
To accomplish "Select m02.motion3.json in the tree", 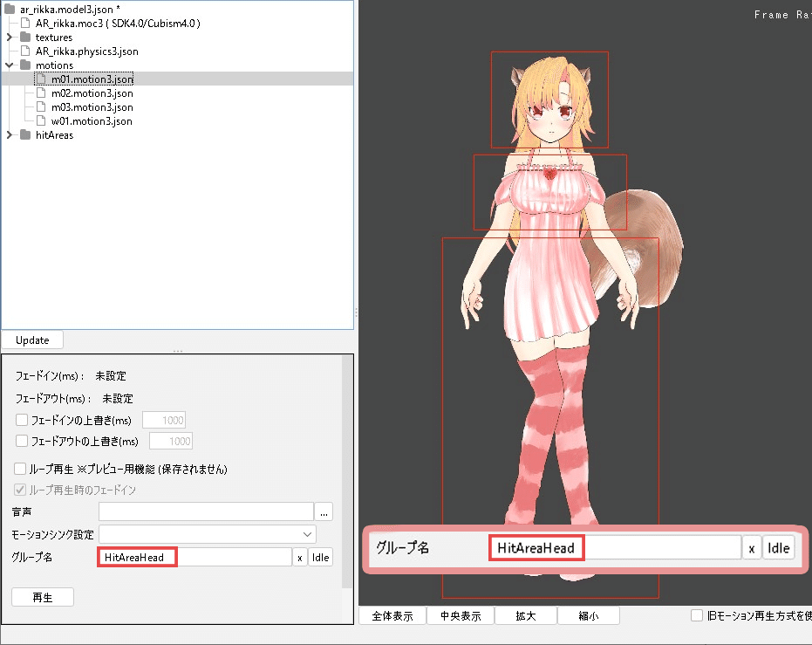I will [92, 93].
